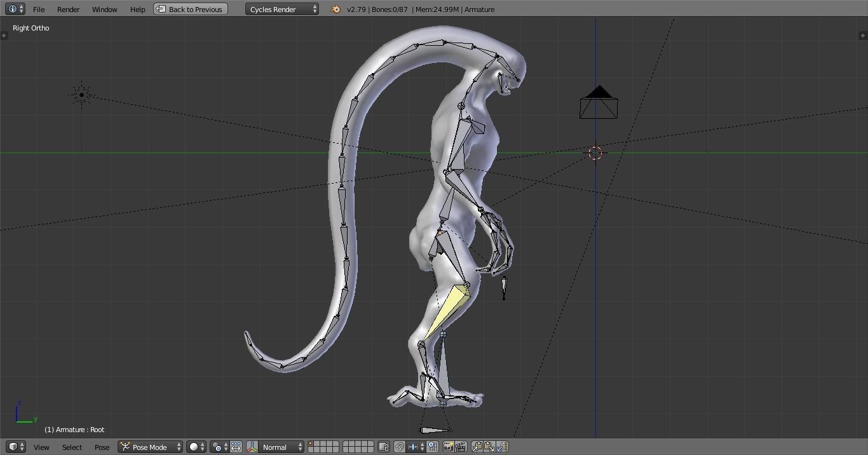868x455 pixels.
Task: Open the Help menu
Action: click(x=138, y=10)
